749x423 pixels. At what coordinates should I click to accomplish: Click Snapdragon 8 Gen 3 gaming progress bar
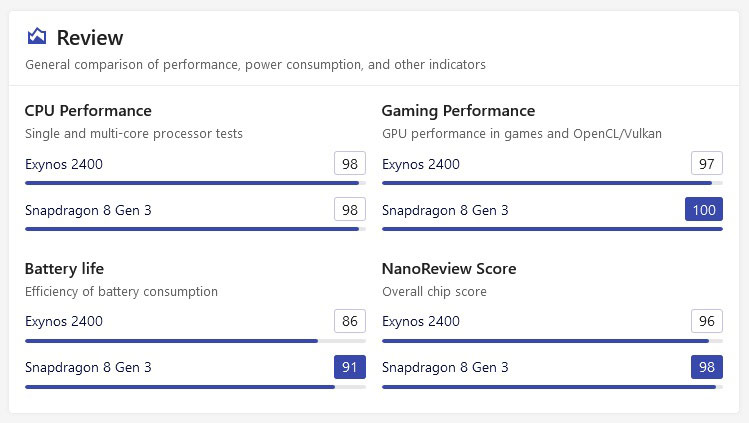552,229
